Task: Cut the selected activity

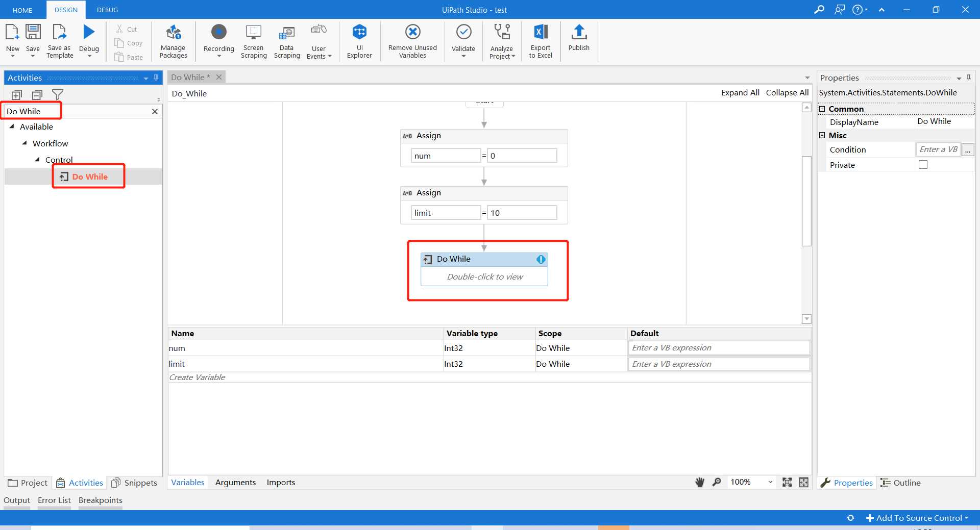Action: pyautogui.click(x=127, y=29)
